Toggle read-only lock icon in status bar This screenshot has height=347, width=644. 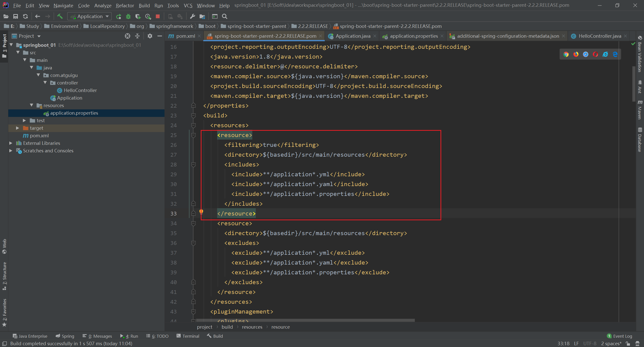click(x=628, y=343)
